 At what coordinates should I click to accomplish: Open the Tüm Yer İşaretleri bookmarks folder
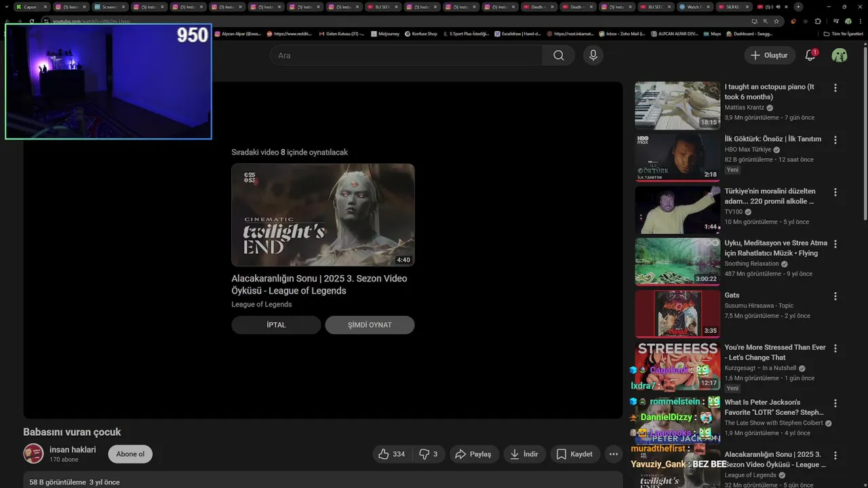tap(844, 33)
